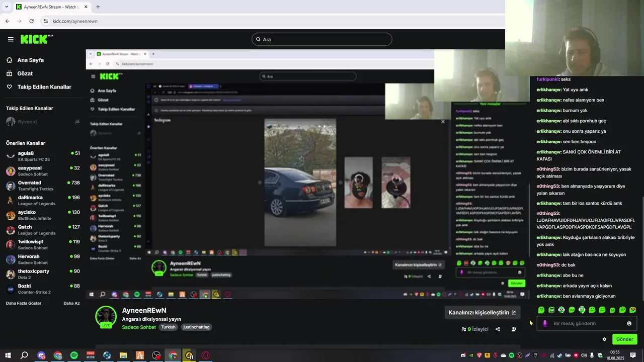Open Voicemeeter from the taskbar

pyautogui.click(x=91, y=355)
